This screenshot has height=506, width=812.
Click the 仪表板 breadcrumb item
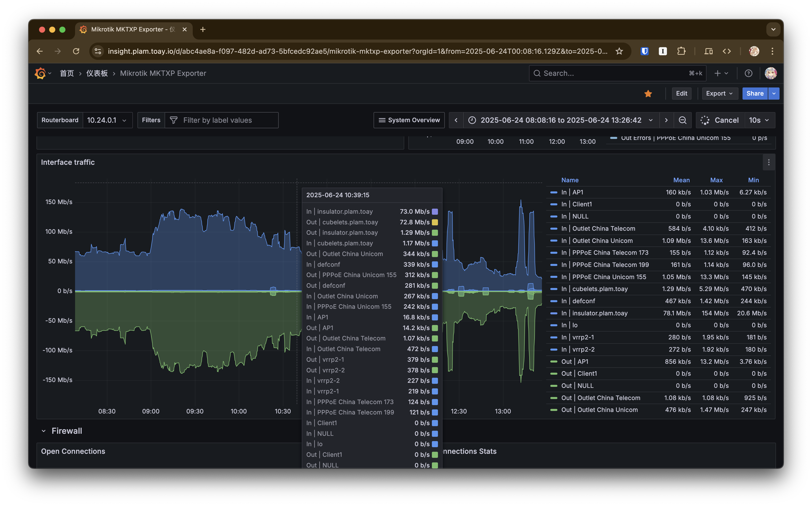tap(97, 73)
